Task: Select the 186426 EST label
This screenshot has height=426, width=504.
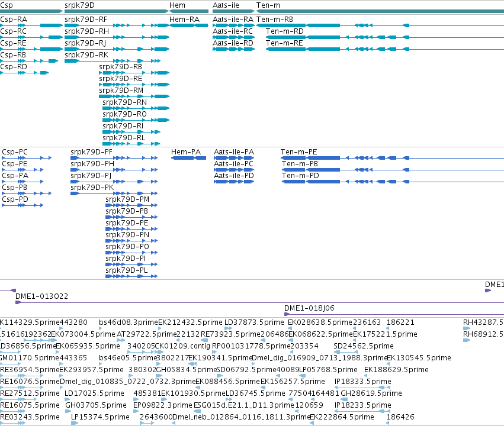Action: 400,417
